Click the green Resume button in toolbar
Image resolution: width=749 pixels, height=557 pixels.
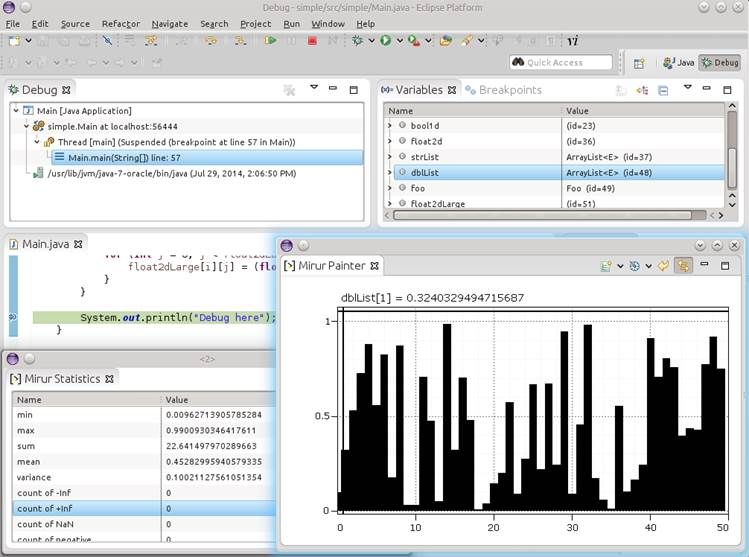270,41
